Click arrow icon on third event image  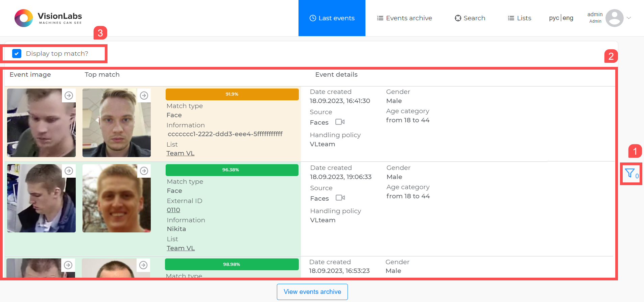pyautogui.click(x=68, y=265)
